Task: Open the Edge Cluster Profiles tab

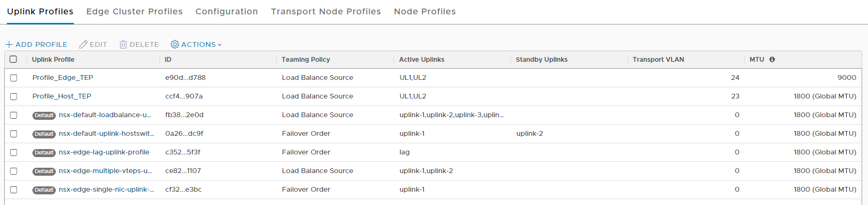Action: (x=134, y=12)
